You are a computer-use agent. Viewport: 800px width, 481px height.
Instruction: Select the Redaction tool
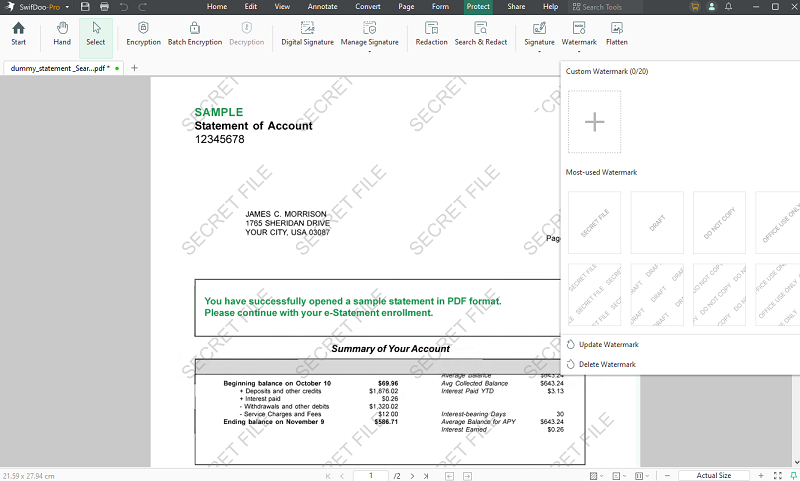point(431,34)
